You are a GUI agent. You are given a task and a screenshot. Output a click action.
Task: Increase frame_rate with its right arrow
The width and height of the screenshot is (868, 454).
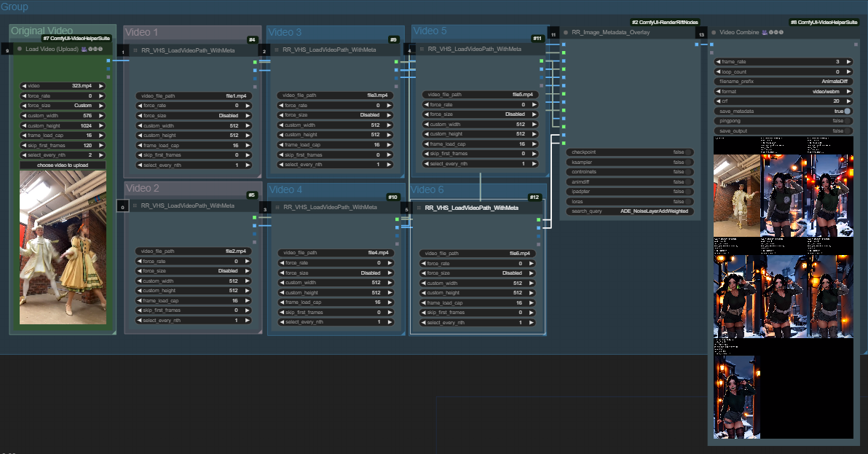848,62
